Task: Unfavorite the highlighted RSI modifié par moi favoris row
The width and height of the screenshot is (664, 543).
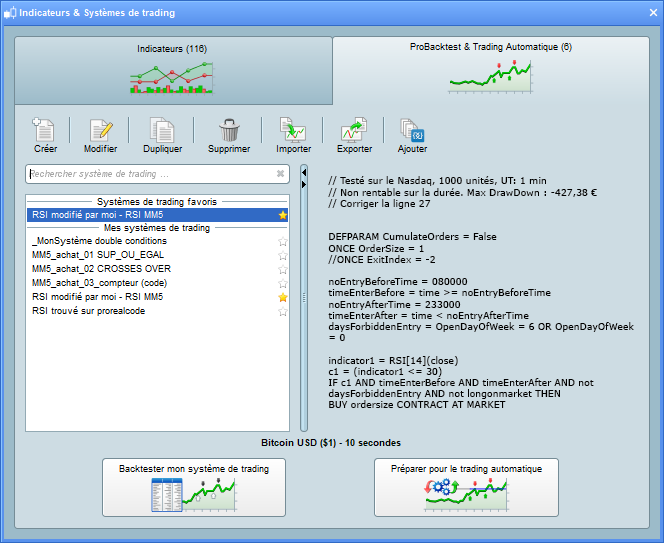Action: pyautogui.click(x=283, y=215)
